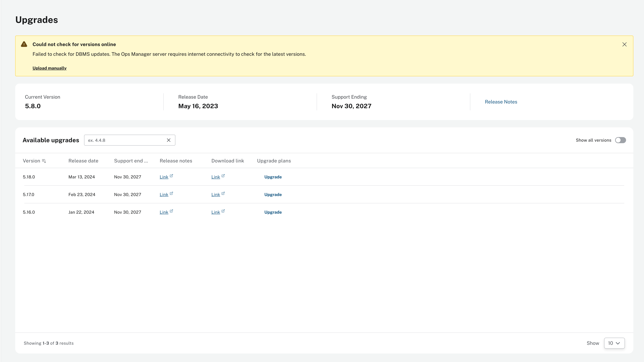The height and width of the screenshot is (362, 644).
Task: Click Upgrade for version 5.17.0
Action: pyautogui.click(x=273, y=195)
